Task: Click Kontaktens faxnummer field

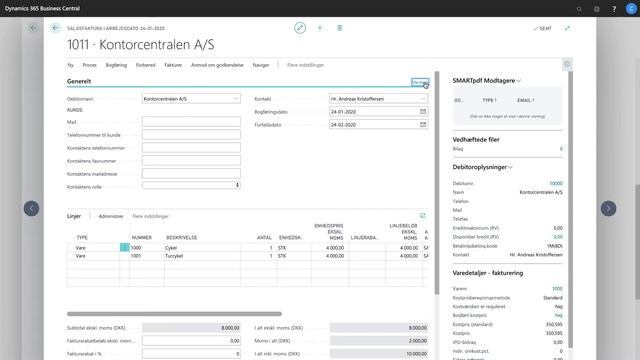Action: (x=191, y=161)
